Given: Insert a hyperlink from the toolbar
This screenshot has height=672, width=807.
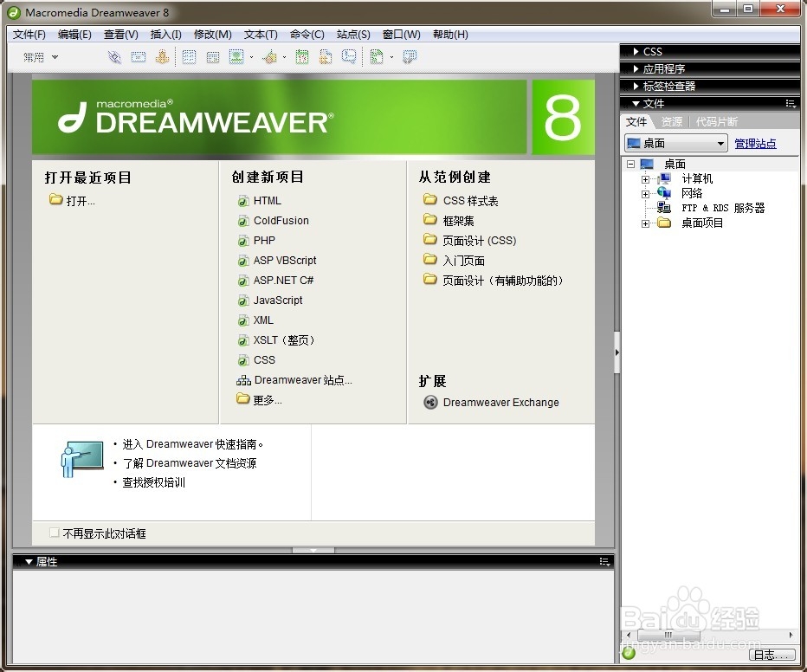Looking at the screenshot, I should [114, 56].
